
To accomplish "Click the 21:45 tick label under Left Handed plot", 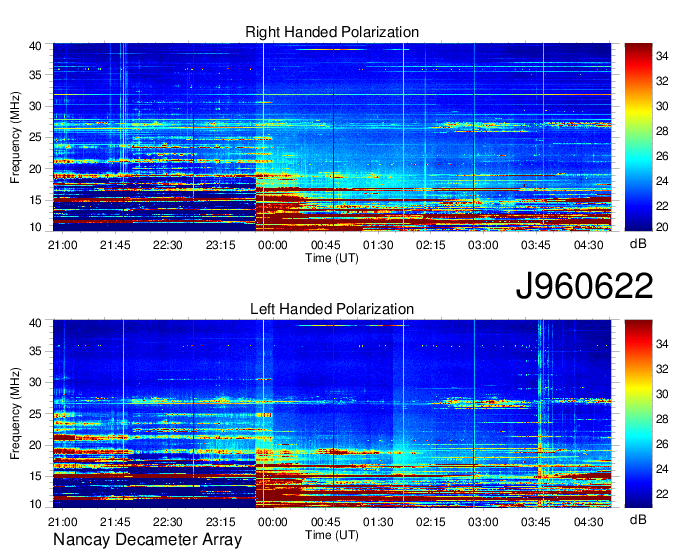I will [115, 522].
